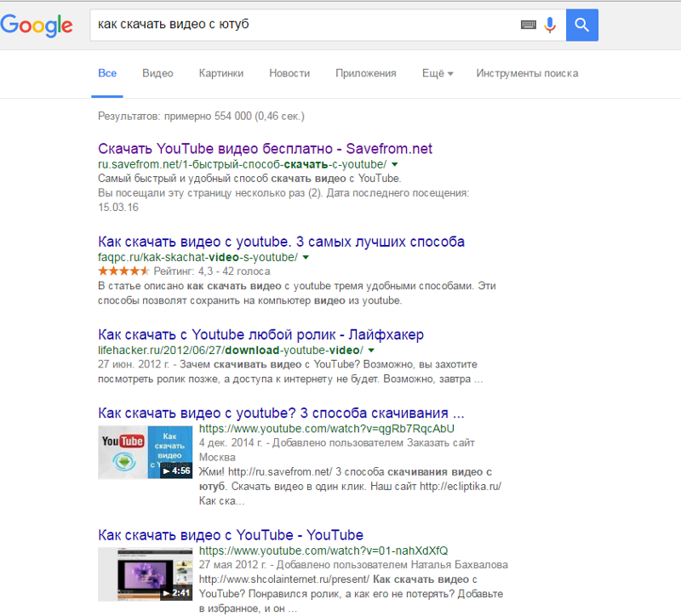Click the ru.savefrom.net green URL text
Screen dimensions: 681x616
coord(243,164)
